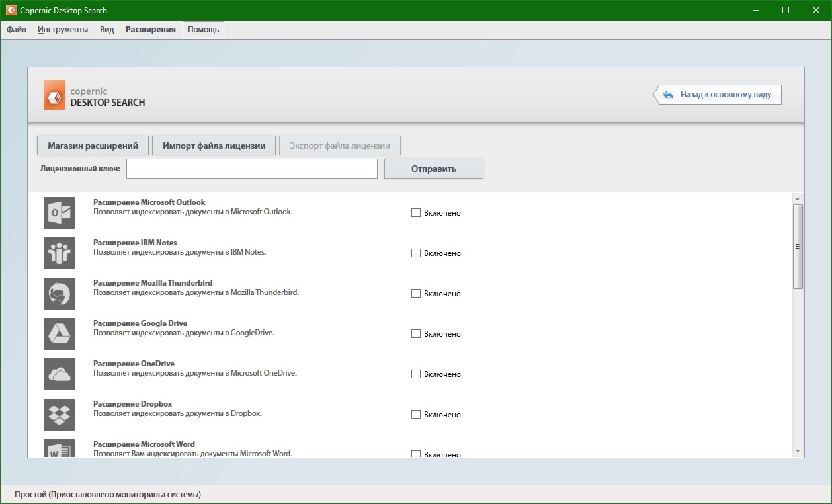Click the Dropbox extension icon

coord(60,415)
